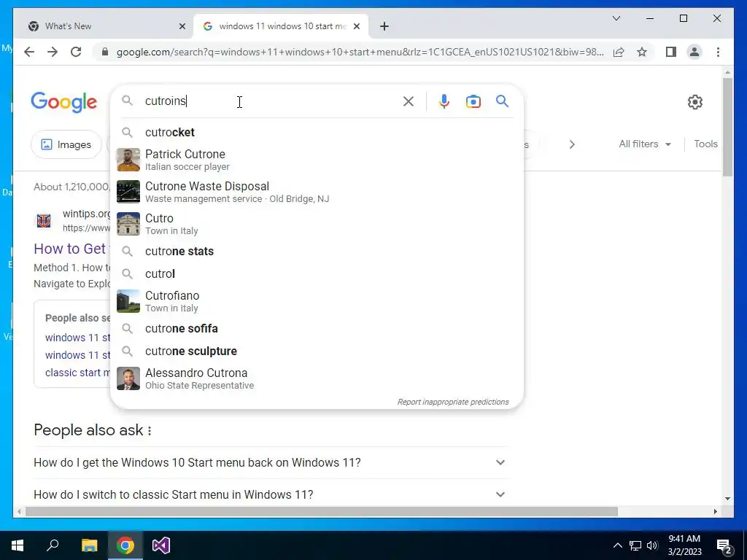Open the Windows Start menu
Image resolution: width=747 pixels, height=560 pixels.
18,545
